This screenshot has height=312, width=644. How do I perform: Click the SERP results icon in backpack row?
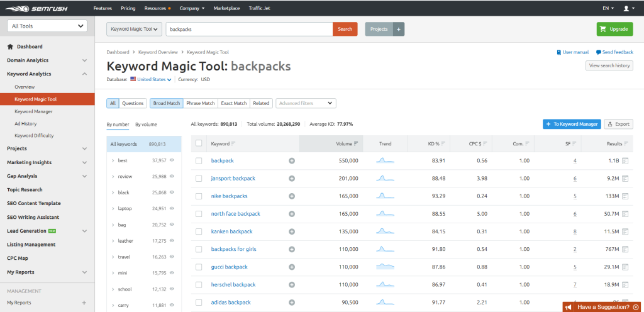tap(625, 161)
